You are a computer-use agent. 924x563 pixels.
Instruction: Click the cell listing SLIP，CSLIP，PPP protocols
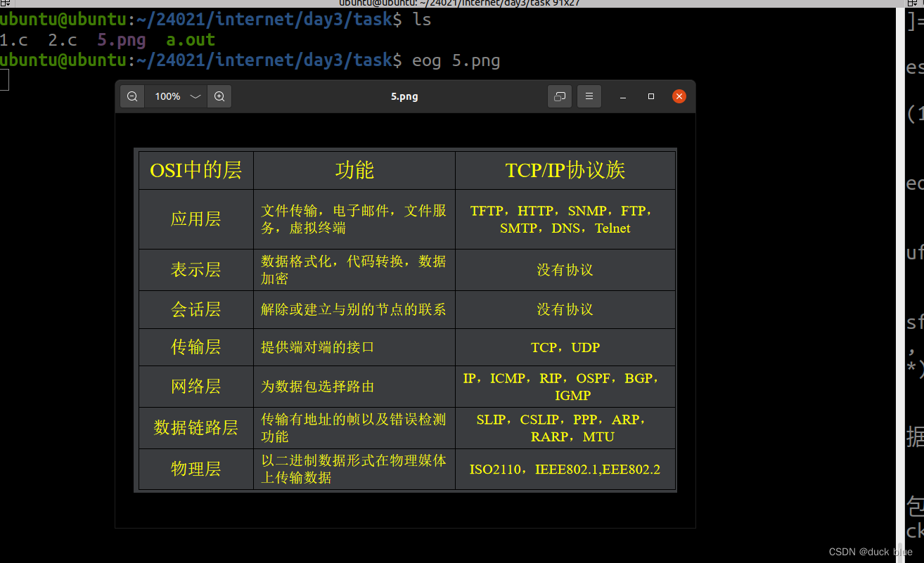tap(565, 428)
